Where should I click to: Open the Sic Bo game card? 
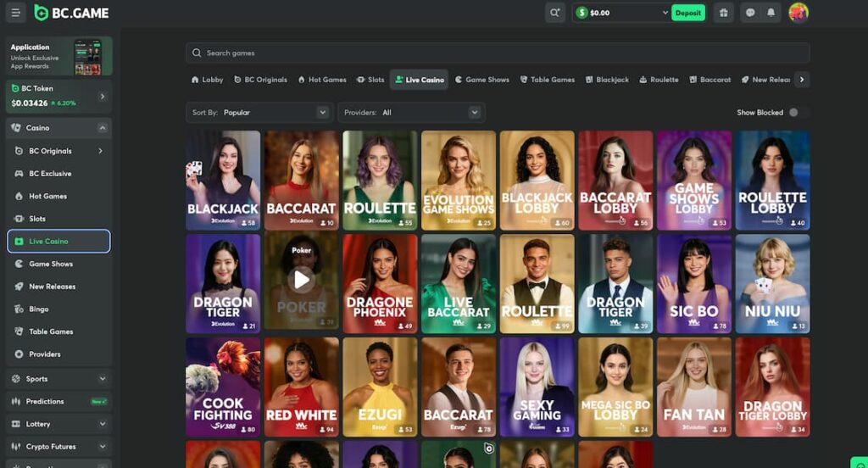[694, 283]
